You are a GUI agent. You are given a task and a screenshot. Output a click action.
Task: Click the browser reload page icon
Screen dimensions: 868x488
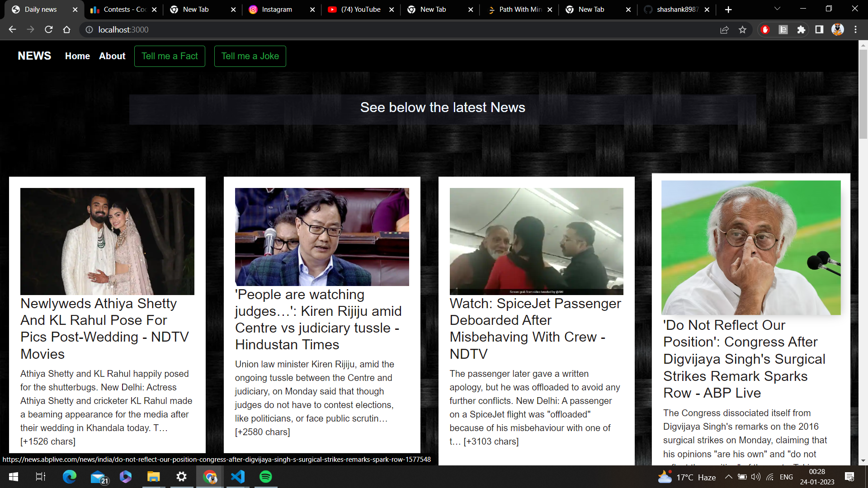click(49, 29)
